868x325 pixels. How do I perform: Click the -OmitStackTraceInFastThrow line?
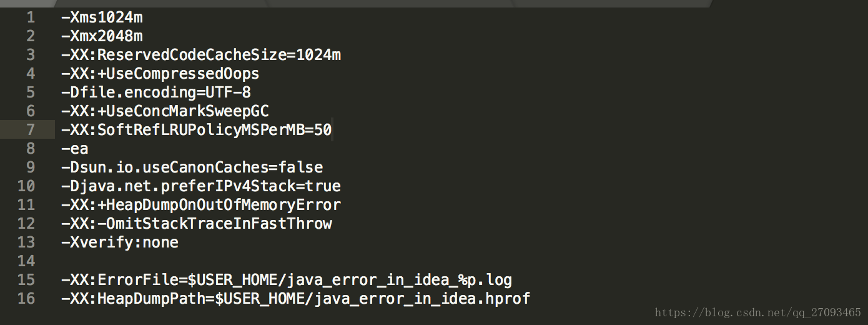click(x=197, y=224)
